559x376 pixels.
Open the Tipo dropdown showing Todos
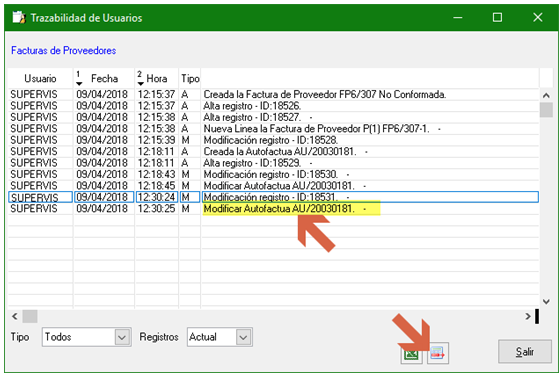tap(87, 337)
